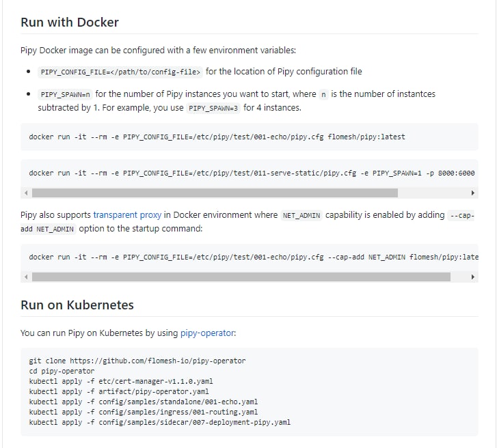The width and height of the screenshot is (497, 448).
Task: Click the sidecar/007-deployment-pipy.yaml kubectl line
Action: [x=160, y=422]
